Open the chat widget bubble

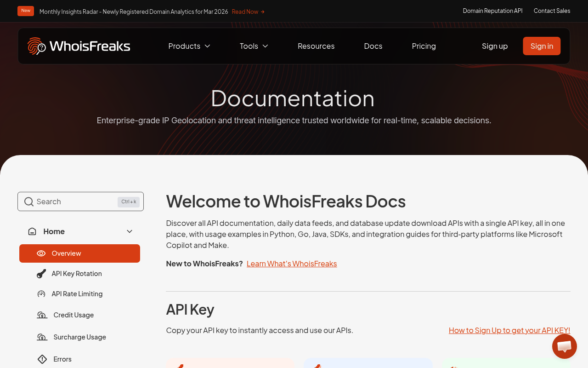pyautogui.click(x=565, y=346)
